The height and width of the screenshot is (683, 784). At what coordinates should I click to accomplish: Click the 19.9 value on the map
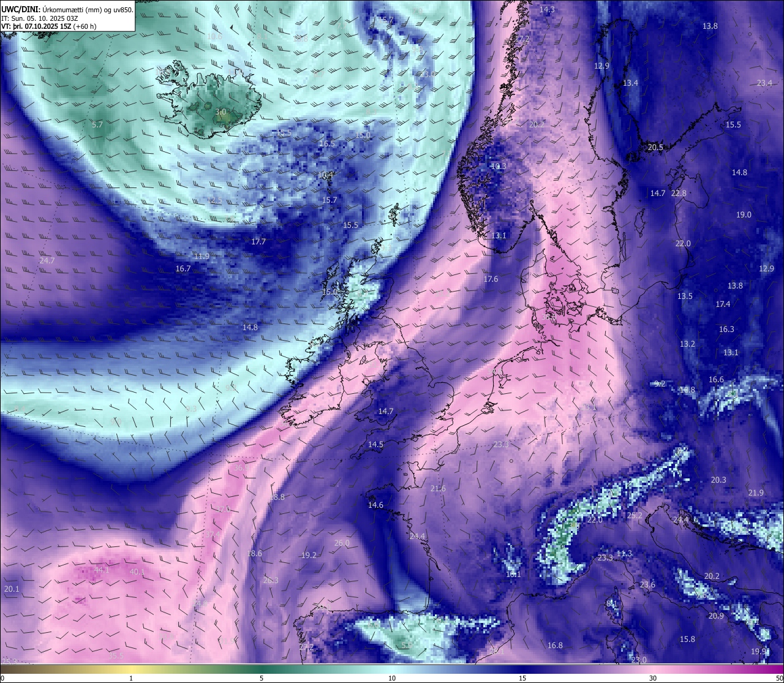[759, 651]
